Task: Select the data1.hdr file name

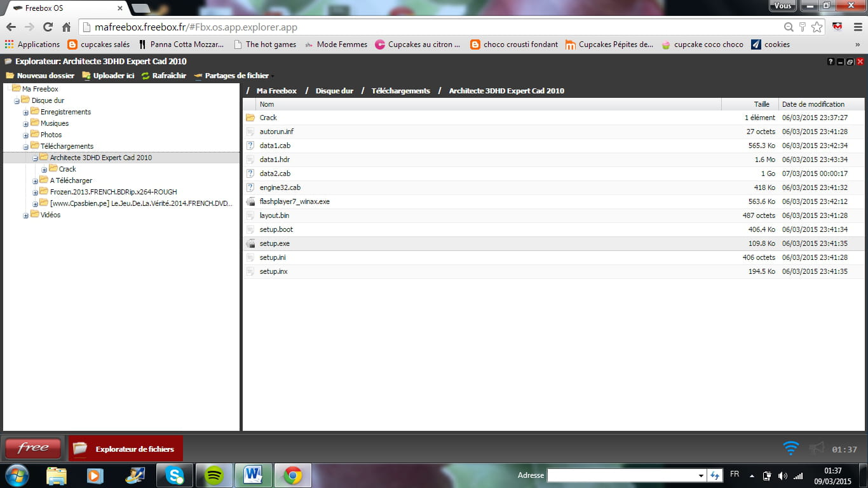Action: pyautogui.click(x=275, y=159)
